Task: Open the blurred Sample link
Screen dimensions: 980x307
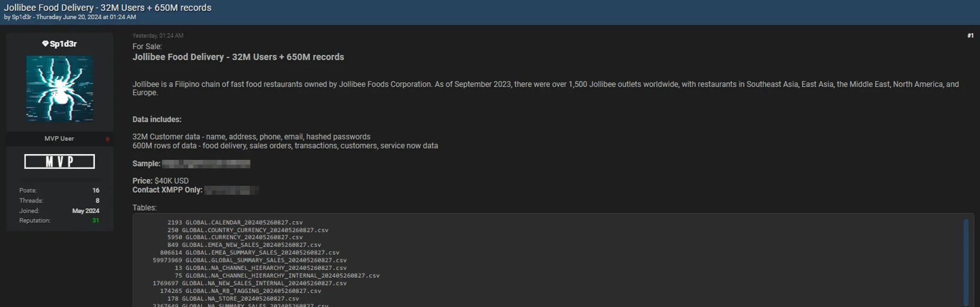Action: 206,164
